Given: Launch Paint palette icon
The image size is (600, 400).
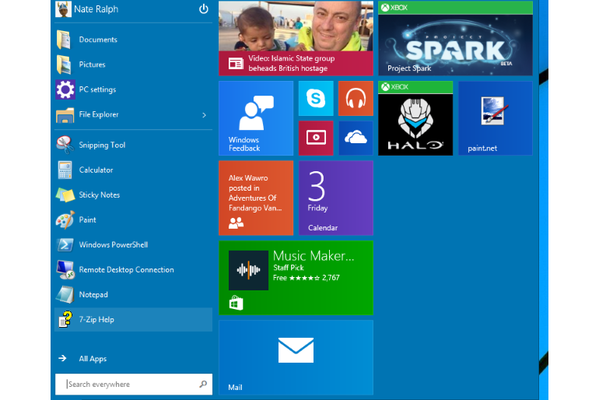Looking at the screenshot, I should [x=65, y=220].
